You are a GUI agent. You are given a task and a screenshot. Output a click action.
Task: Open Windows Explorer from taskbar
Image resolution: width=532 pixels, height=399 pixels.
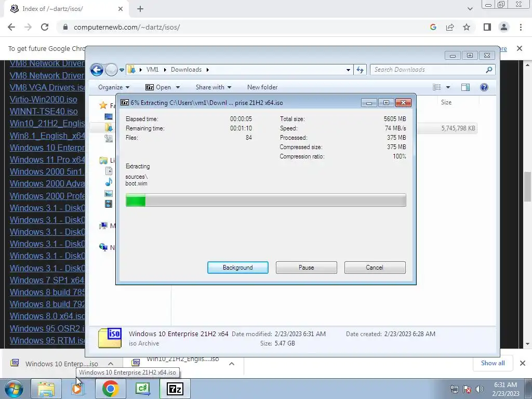point(46,389)
